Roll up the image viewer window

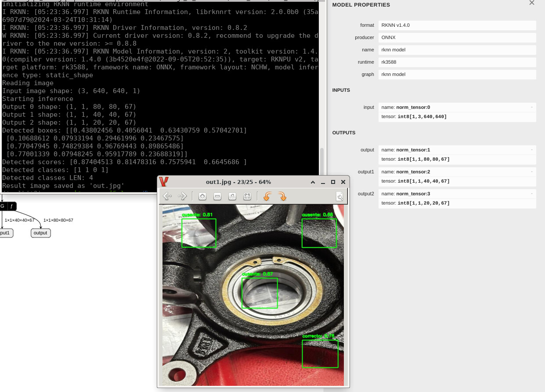(313, 182)
